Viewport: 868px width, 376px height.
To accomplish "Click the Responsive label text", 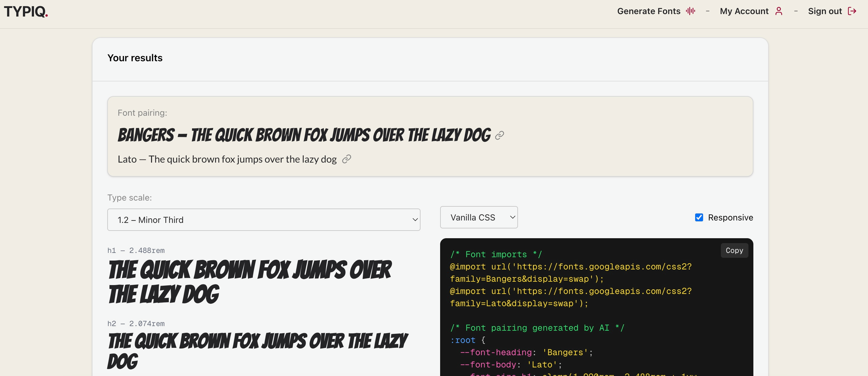I will [x=730, y=217].
